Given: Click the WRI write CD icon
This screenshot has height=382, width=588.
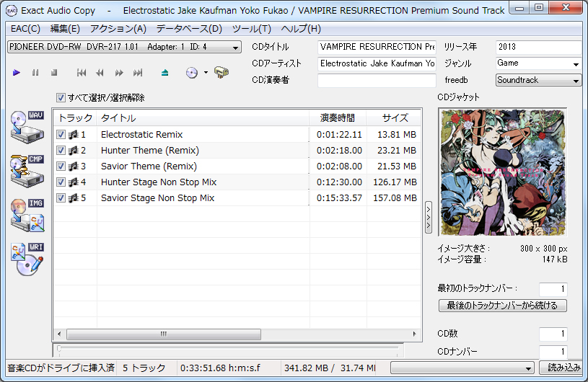Looking at the screenshot, I should coord(27,259).
